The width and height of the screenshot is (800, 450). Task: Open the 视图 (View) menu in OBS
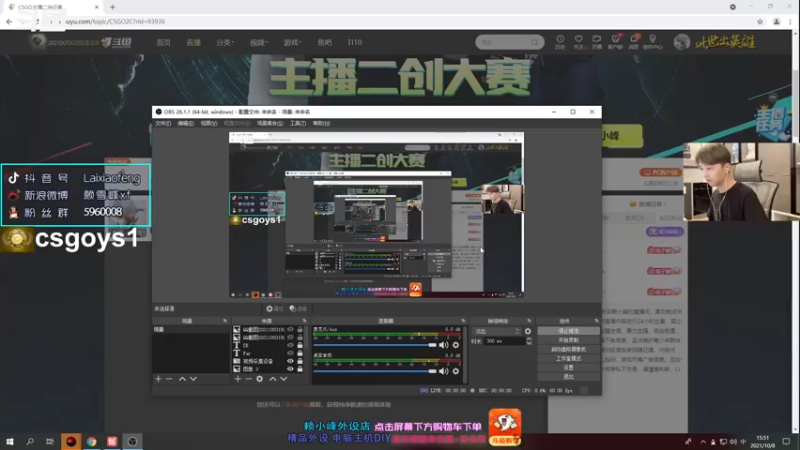(209, 123)
